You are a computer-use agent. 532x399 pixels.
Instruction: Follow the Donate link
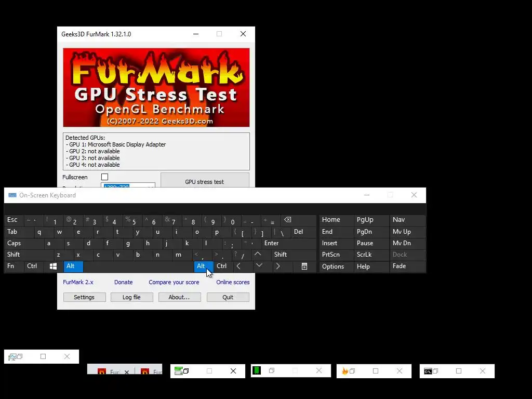pos(124,282)
